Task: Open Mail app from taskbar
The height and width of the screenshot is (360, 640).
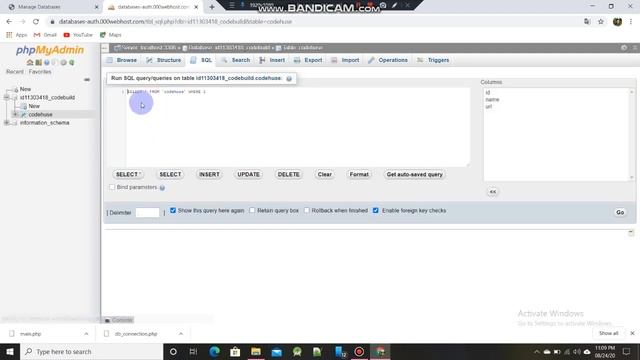Action: click(x=277, y=351)
